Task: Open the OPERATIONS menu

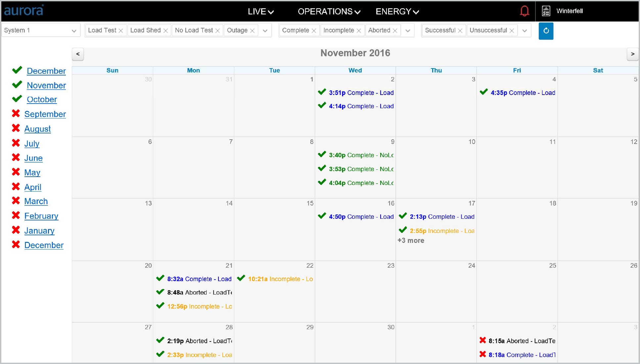Action: (x=329, y=12)
